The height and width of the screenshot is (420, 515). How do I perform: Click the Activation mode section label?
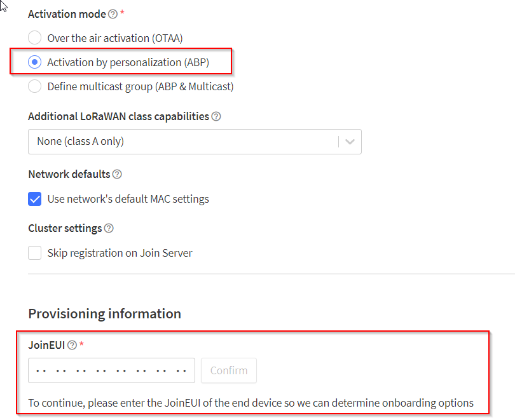(x=66, y=13)
